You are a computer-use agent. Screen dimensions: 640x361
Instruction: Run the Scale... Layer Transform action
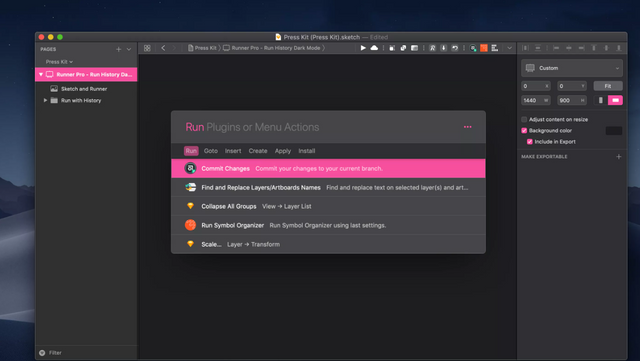click(328, 244)
